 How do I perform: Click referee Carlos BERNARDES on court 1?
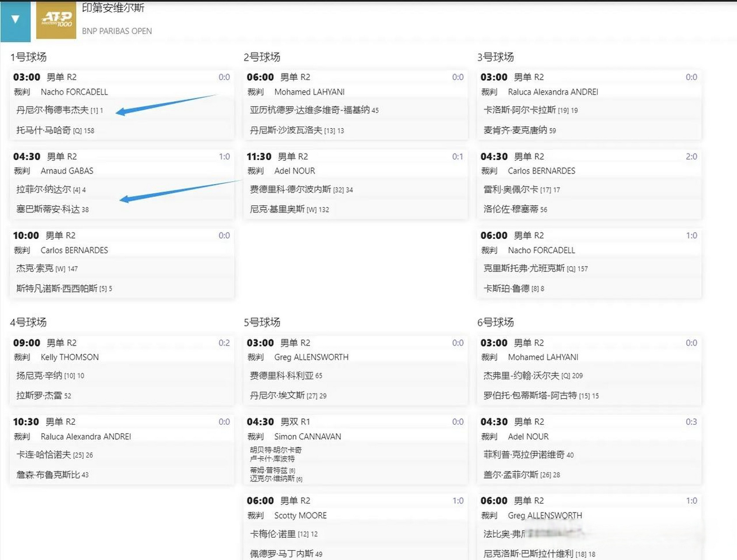coord(74,250)
